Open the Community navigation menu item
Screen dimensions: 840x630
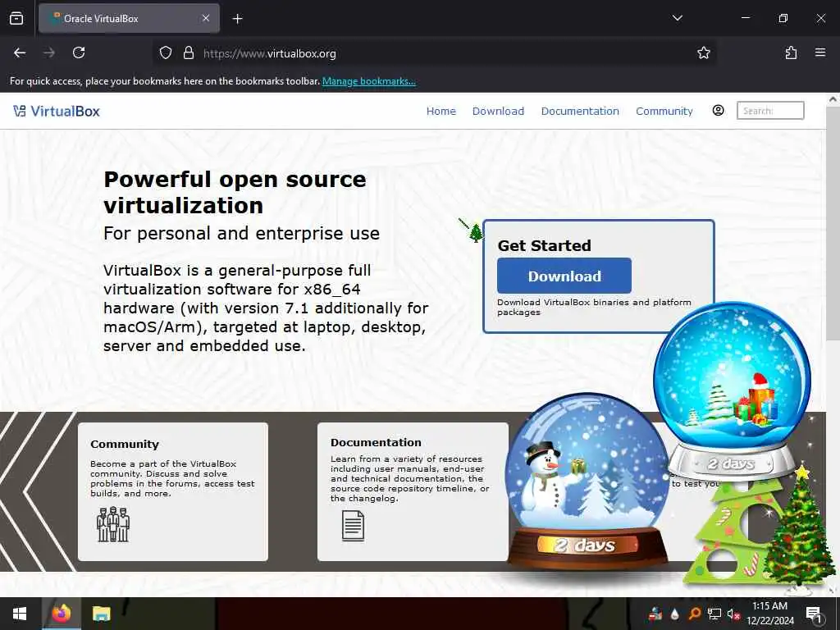(664, 111)
